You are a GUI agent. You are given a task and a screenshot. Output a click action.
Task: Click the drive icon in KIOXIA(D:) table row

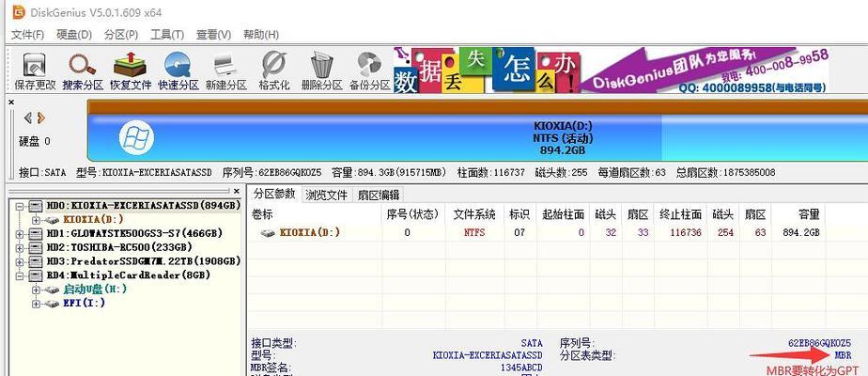coord(268,233)
